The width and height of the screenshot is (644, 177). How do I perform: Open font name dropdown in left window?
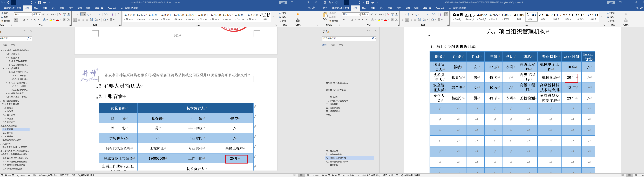point(31,15)
